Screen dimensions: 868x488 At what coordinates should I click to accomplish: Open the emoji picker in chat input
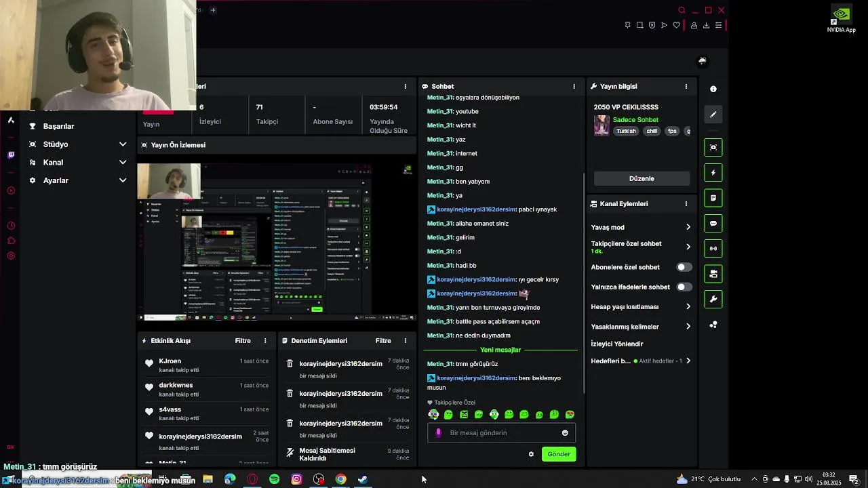coord(565,433)
